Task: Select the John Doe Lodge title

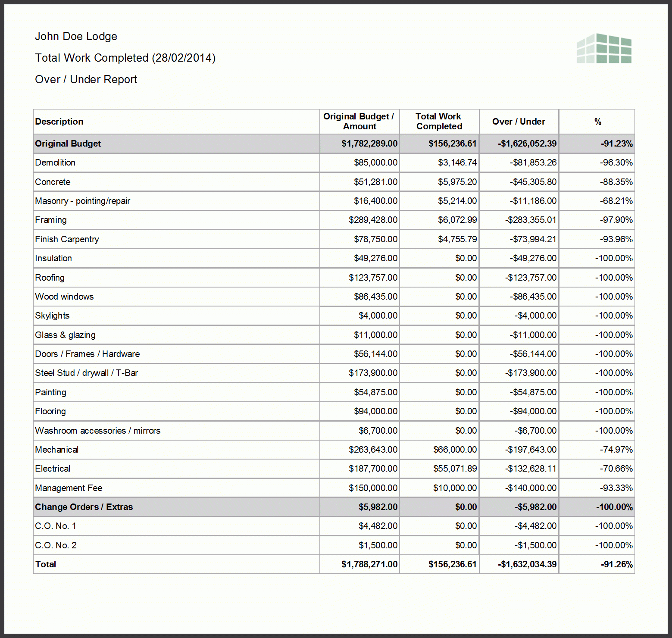Action: [76, 36]
